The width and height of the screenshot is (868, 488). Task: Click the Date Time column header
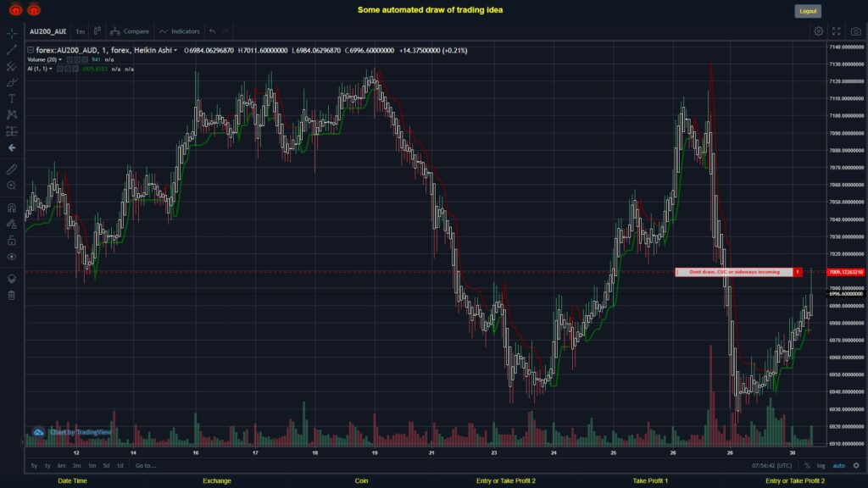[73, 481]
